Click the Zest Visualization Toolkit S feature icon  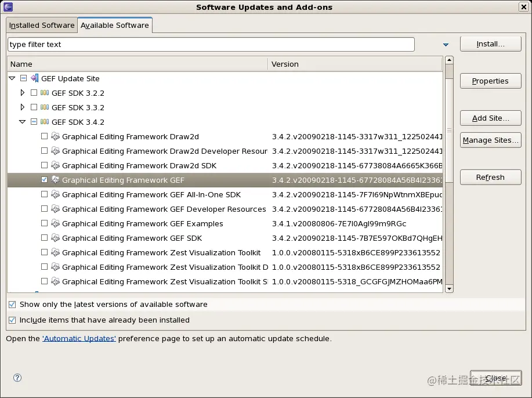point(55,281)
